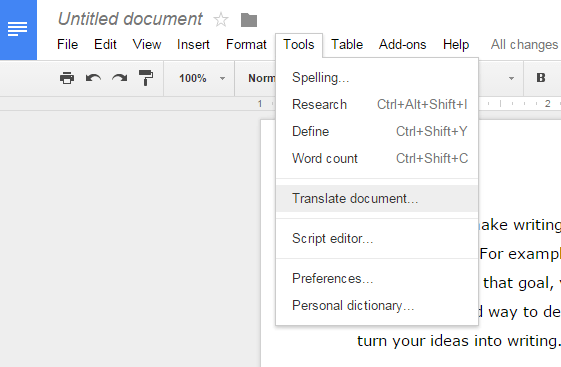
Task: Choose Spelling... from the Tools menu
Action: 377,78
